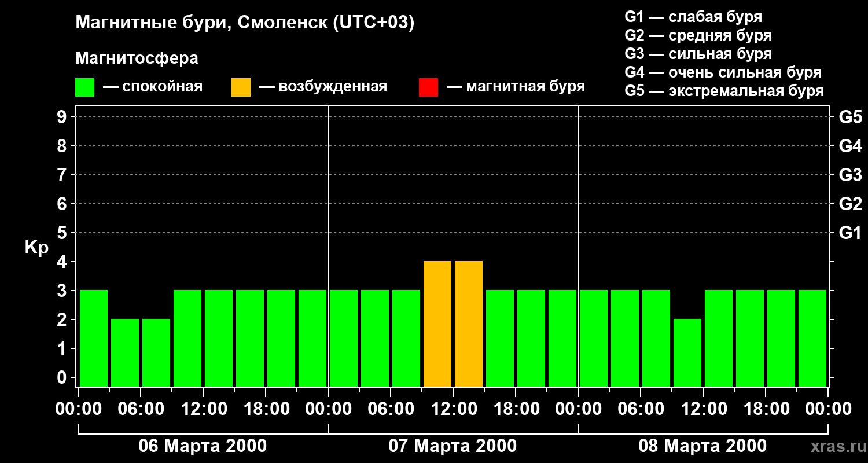Screen dimensions: 868x463
Task: Select the 06 Марта 2000 date label
Action: (203, 446)
